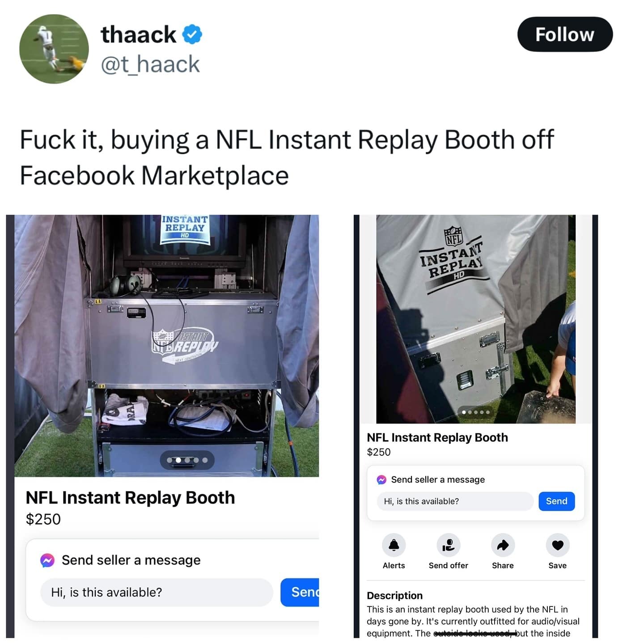Click the Share arrow icon

(503, 545)
